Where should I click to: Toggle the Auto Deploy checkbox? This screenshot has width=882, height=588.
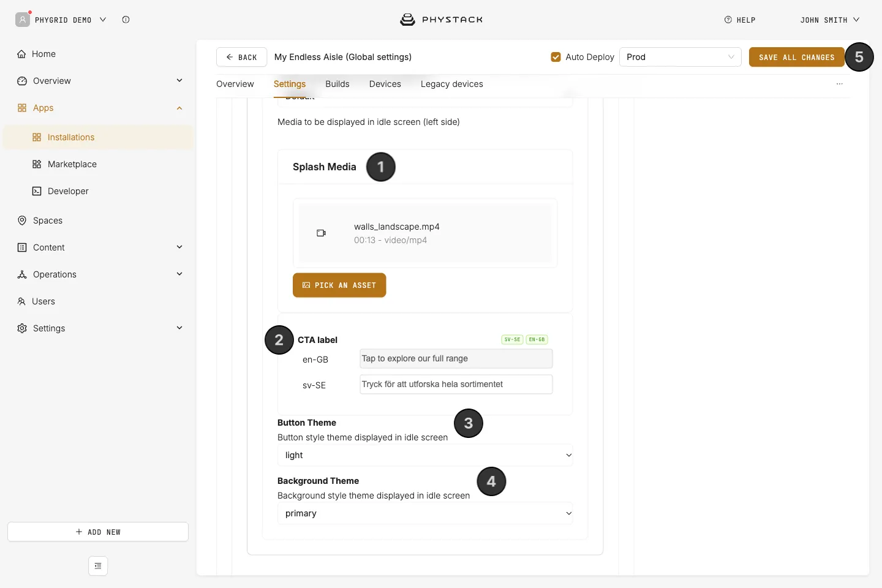pyautogui.click(x=556, y=57)
